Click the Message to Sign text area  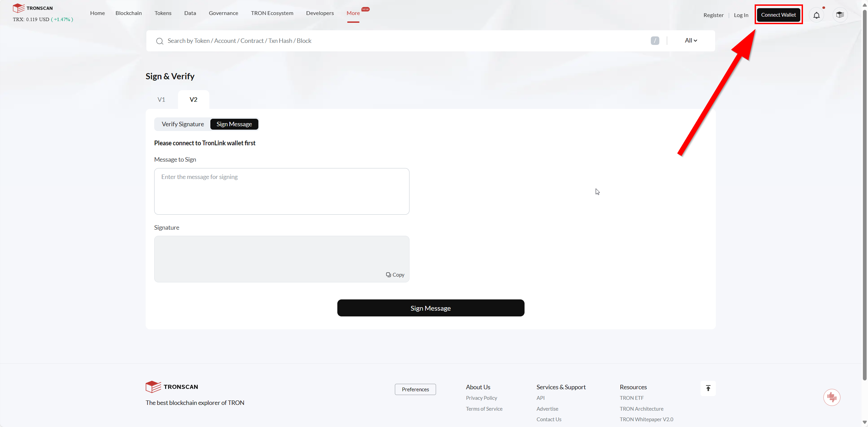pos(282,191)
